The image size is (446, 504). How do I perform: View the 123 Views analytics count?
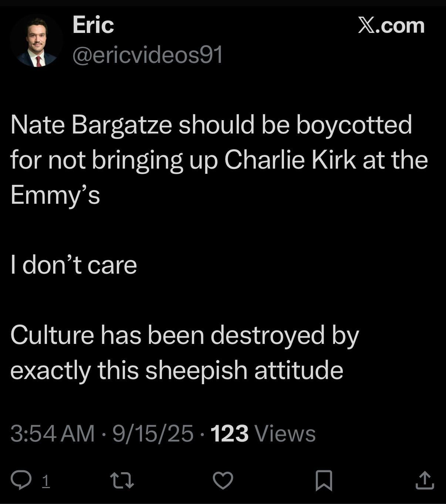coord(229,433)
